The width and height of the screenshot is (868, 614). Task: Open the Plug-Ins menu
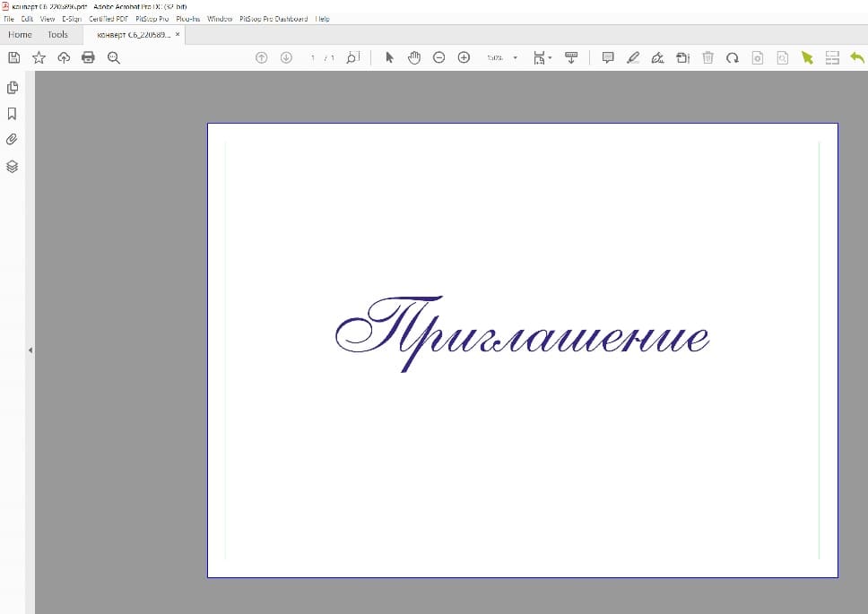pyautogui.click(x=188, y=19)
